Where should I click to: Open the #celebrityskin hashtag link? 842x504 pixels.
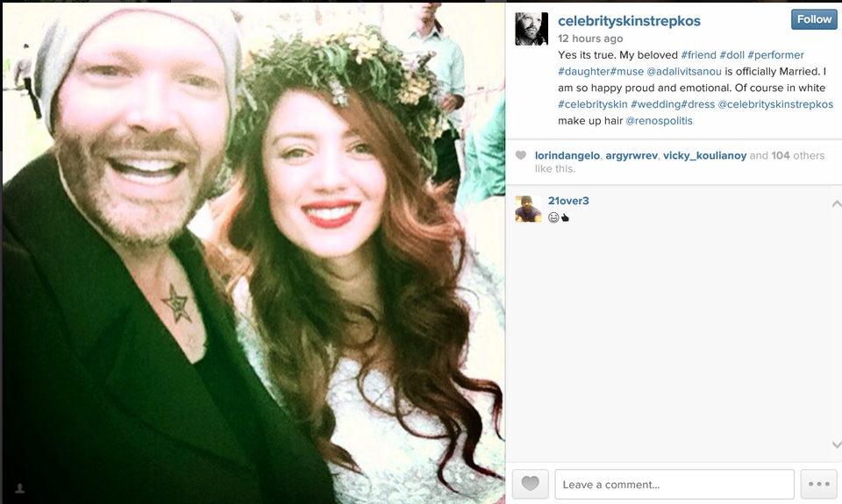[x=592, y=104]
